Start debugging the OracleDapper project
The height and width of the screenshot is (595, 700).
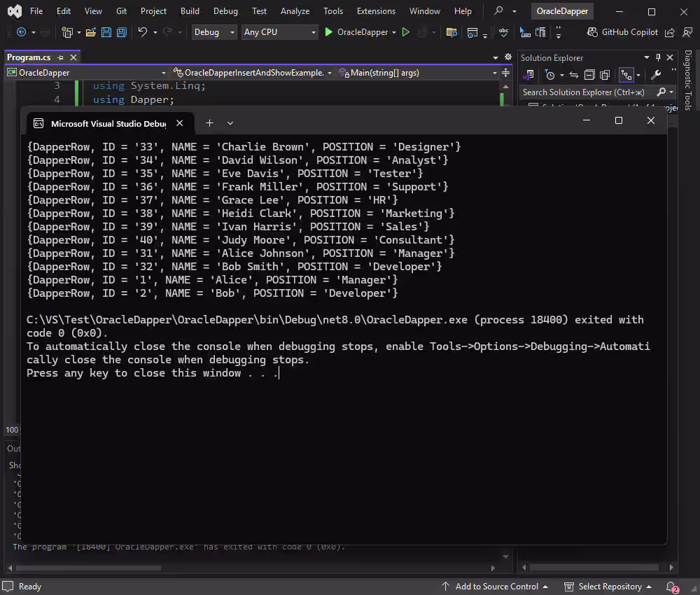click(328, 31)
